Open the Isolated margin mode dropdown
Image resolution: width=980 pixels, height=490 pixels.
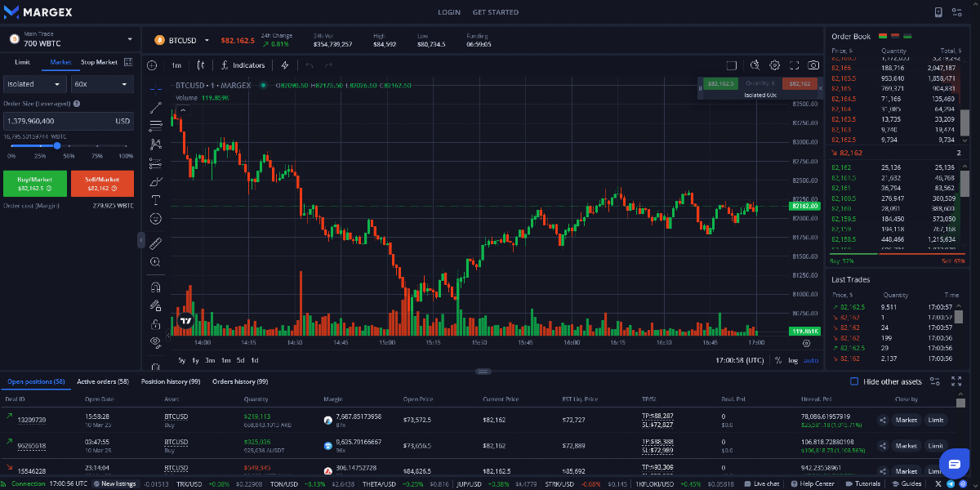34,84
